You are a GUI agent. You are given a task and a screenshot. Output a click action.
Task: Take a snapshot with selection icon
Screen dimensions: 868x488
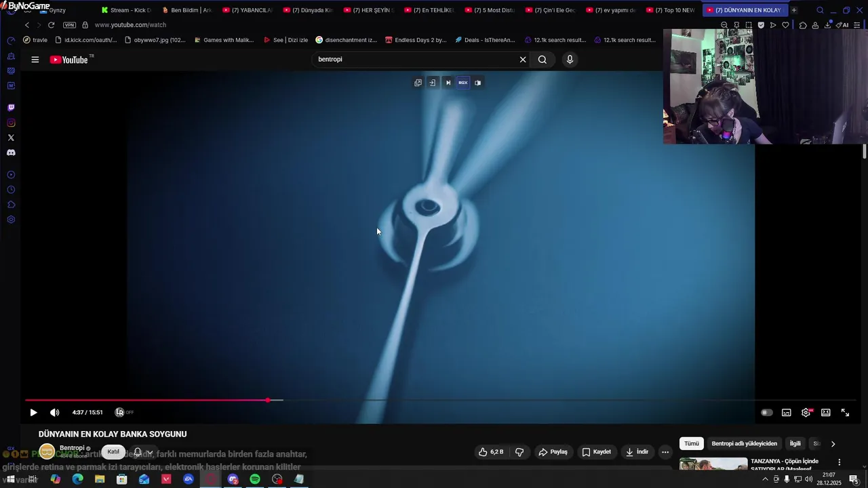(749, 25)
